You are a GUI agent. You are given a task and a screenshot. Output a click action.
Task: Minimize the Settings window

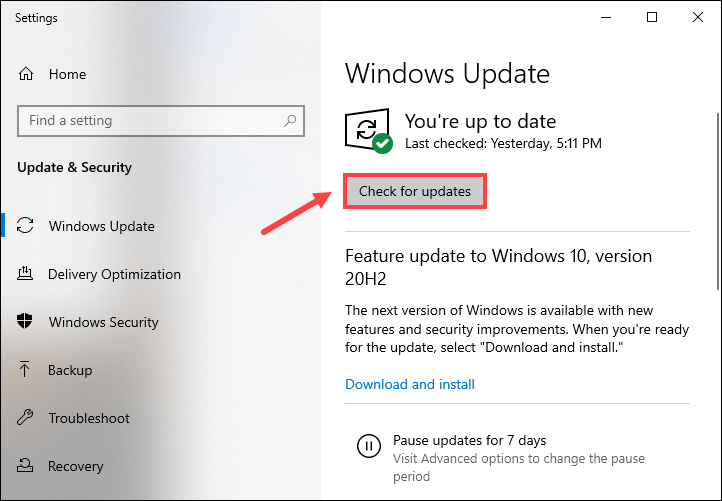pyautogui.click(x=606, y=17)
